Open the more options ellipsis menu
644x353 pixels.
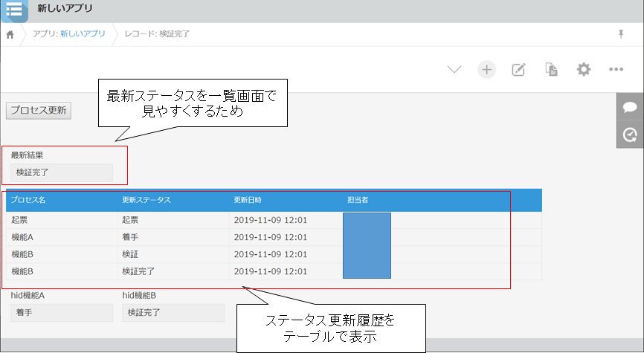click(616, 69)
